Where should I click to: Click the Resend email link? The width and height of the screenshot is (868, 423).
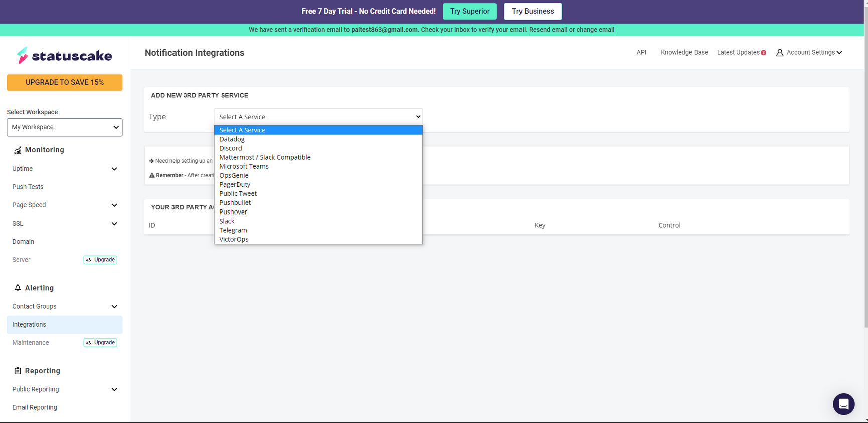click(548, 30)
